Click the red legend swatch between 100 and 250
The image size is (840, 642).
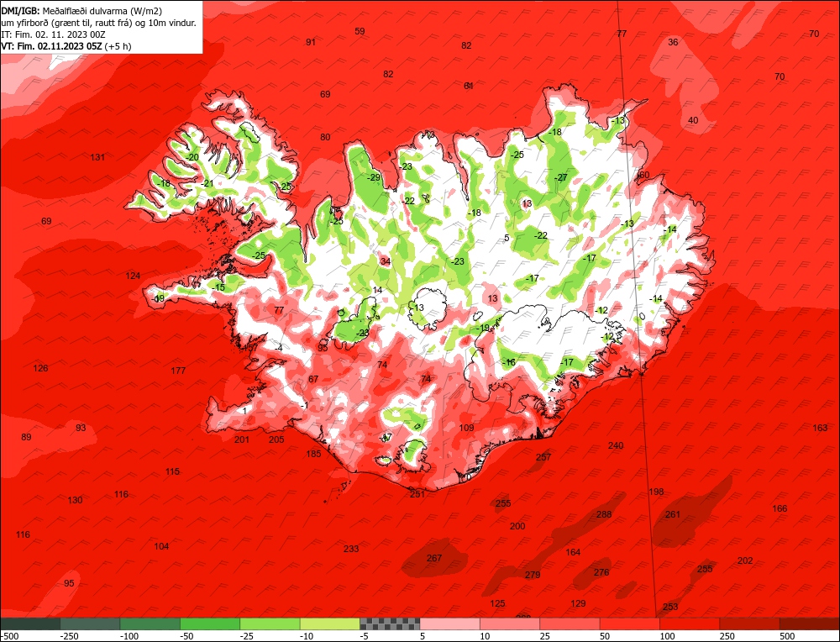690,624
